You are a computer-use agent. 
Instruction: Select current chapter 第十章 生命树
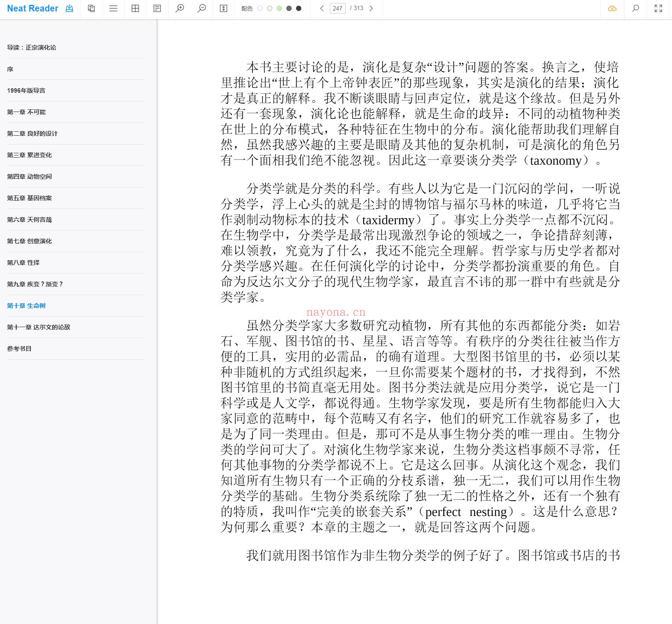pyautogui.click(x=26, y=306)
